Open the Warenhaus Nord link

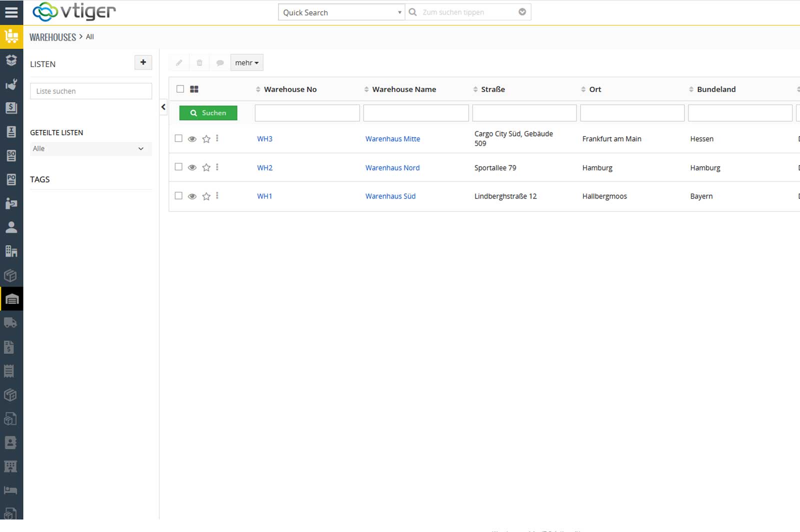click(x=392, y=168)
